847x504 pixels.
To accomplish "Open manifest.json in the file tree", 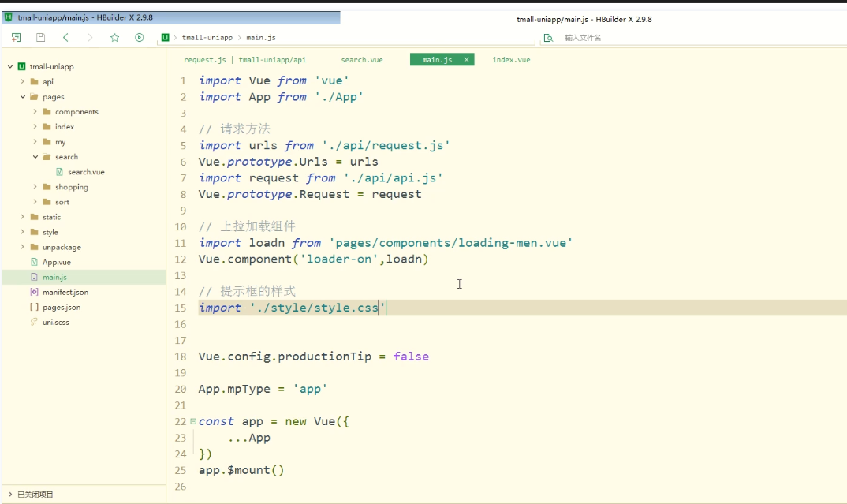I will point(65,293).
